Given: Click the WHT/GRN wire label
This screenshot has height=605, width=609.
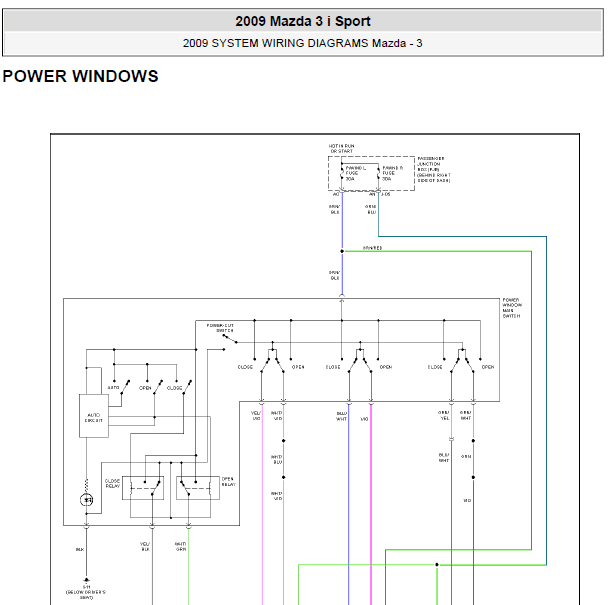Looking at the screenshot, I should [181, 546].
